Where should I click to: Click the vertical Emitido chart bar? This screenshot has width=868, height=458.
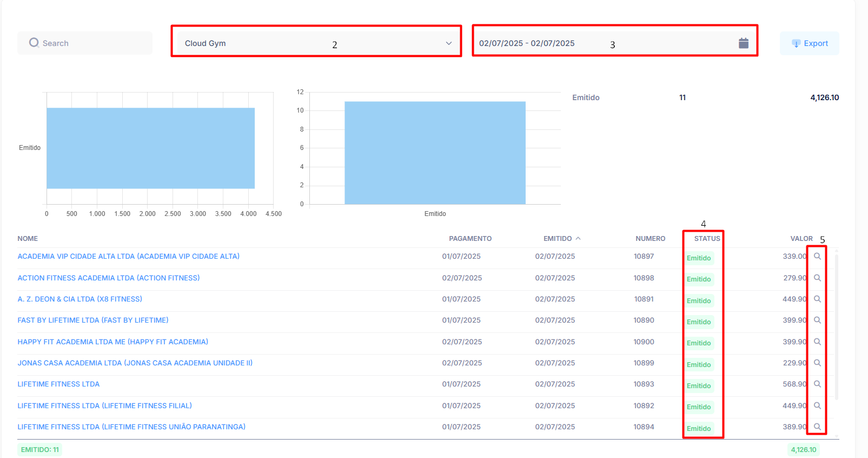(x=435, y=153)
